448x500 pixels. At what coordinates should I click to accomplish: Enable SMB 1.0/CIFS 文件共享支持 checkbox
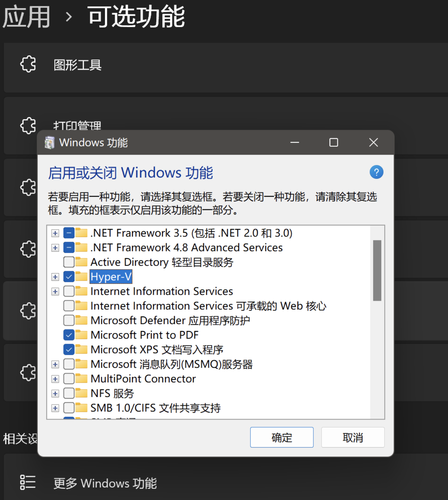pos(69,408)
